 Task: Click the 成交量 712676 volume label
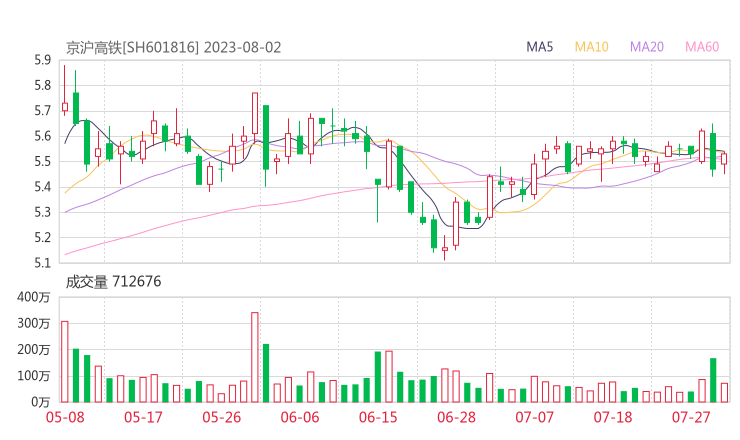(113, 282)
